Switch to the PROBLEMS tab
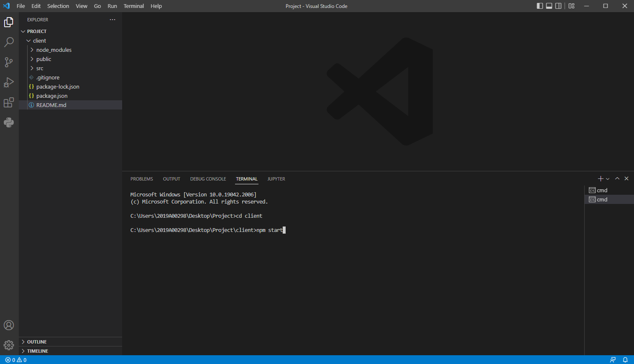 (142, 179)
